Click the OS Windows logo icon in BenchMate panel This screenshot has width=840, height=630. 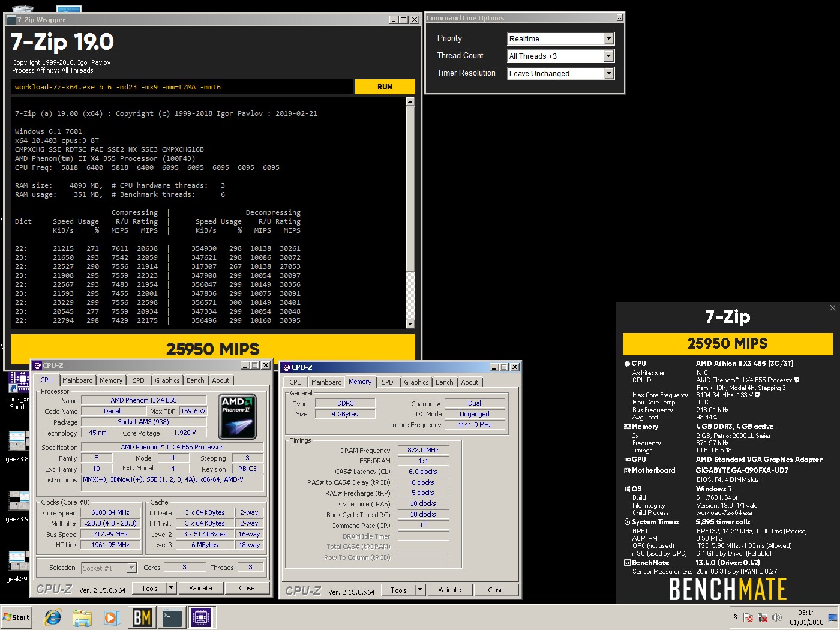point(627,489)
